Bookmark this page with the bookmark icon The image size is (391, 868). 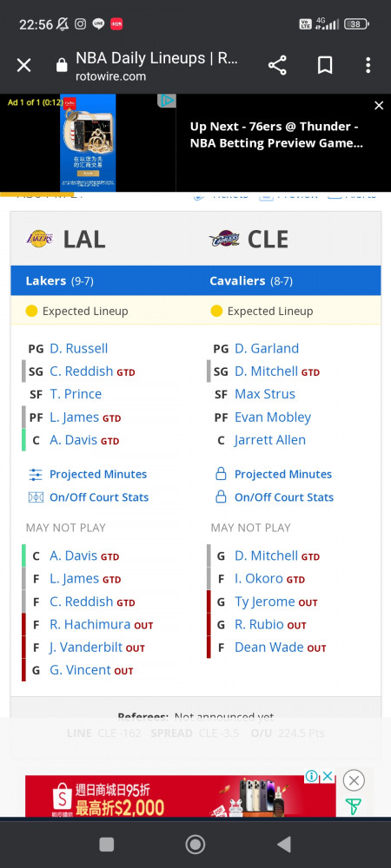pos(325,66)
